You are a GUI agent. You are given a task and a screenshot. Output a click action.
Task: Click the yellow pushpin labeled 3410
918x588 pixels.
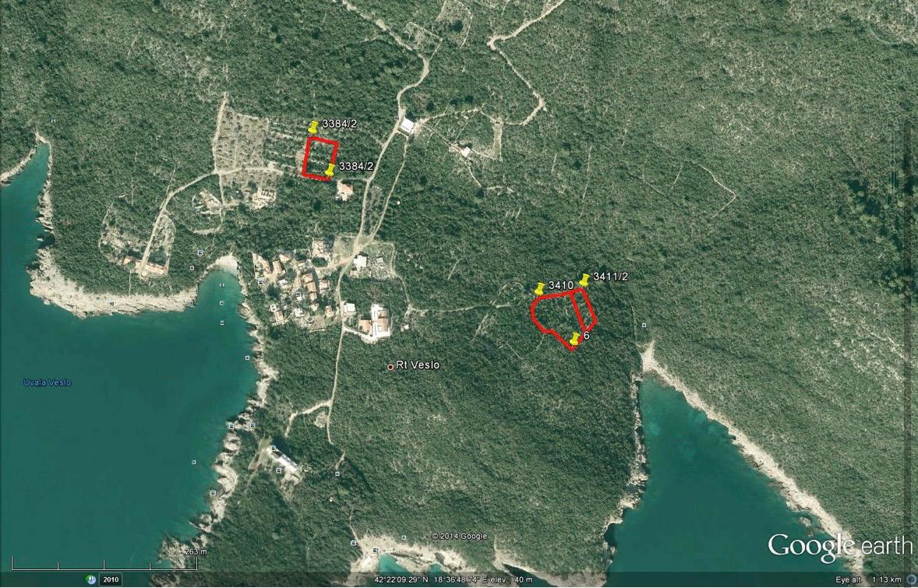coord(538,288)
